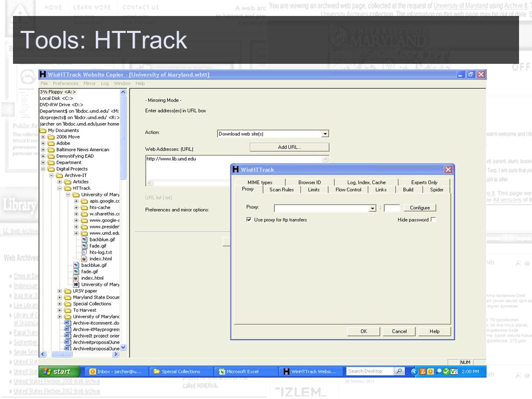Collapse the Archive-IT tree node
This screenshot has height=399, width=532.
click(51, 176)
